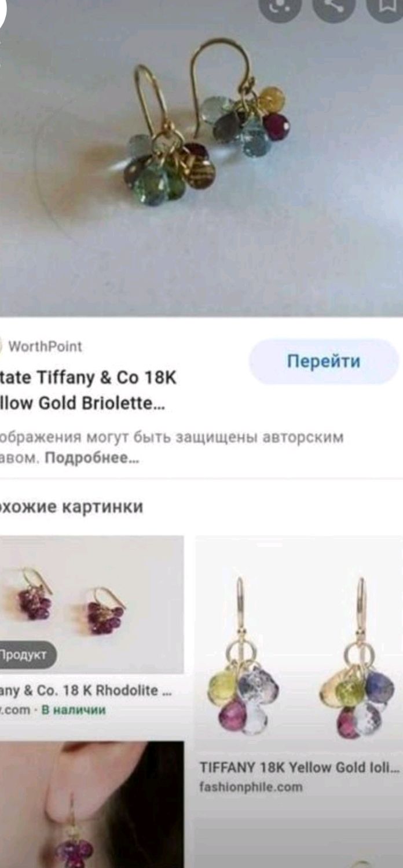Open TIFFANY 18K Yellow Gold Ioli... title

(x=299, y=768)
